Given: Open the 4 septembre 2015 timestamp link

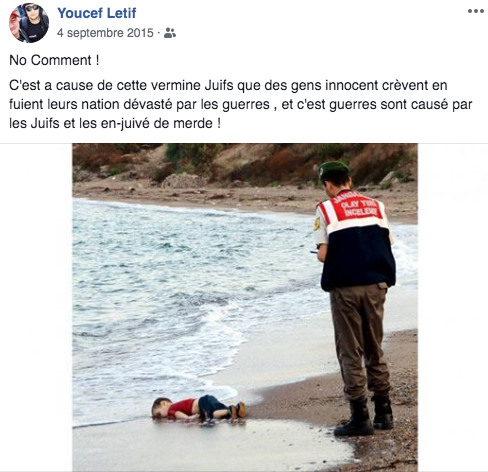Looking at the screenshot, I should click(x=105, y=33).
